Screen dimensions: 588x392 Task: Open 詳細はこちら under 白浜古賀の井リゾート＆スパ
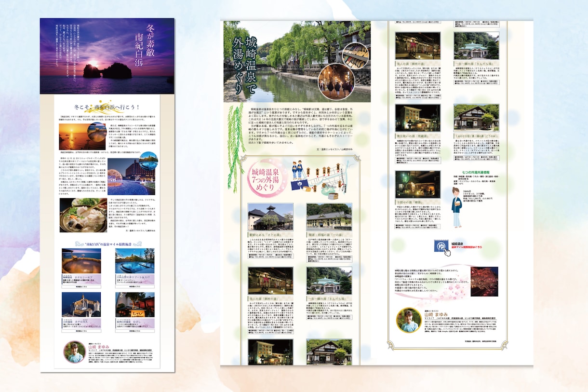[134, 286]
